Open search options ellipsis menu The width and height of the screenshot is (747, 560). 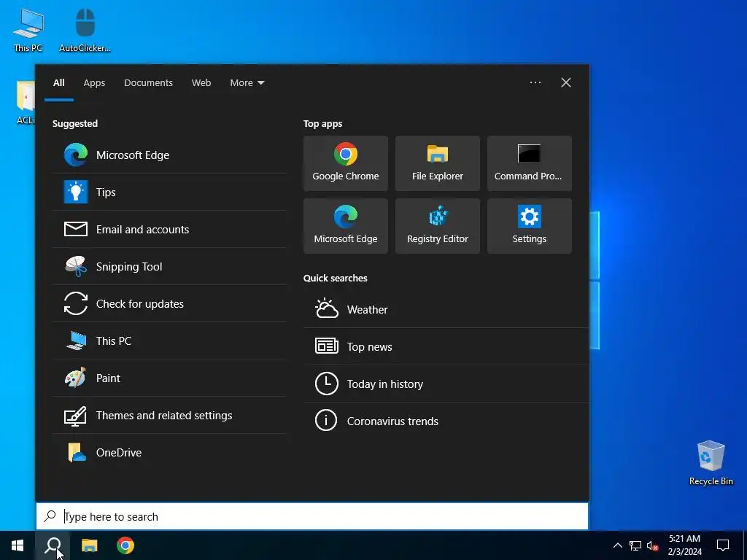point(535,82)
